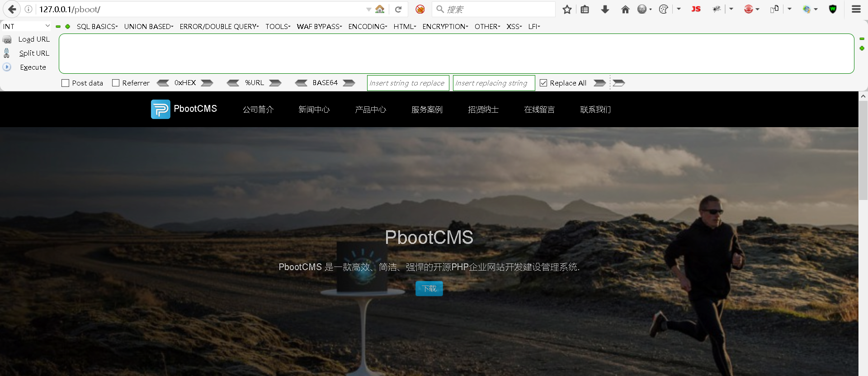Click the PbootCMS logo icon
868x376 pixels.
pos(160,109)
